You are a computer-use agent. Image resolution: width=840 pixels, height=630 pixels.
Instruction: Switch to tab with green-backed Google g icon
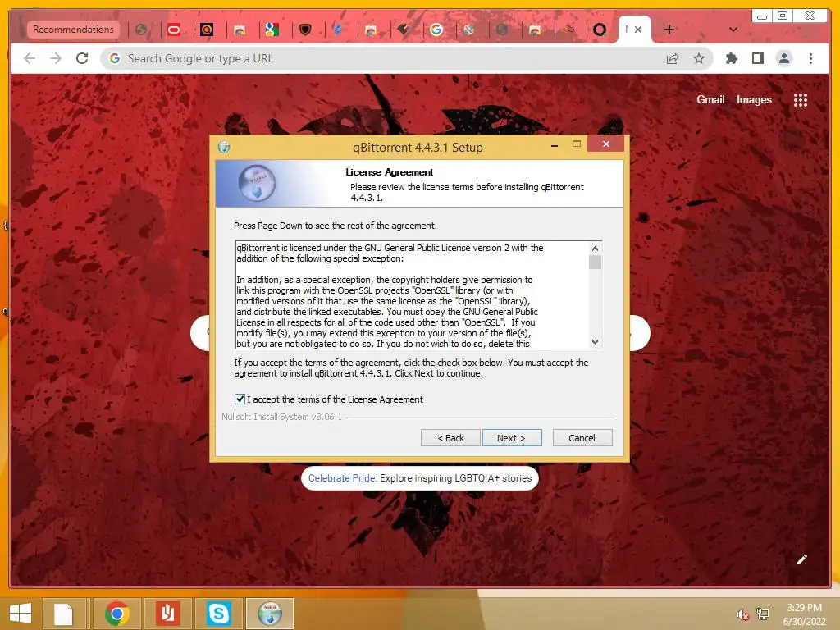pos(272,30)
